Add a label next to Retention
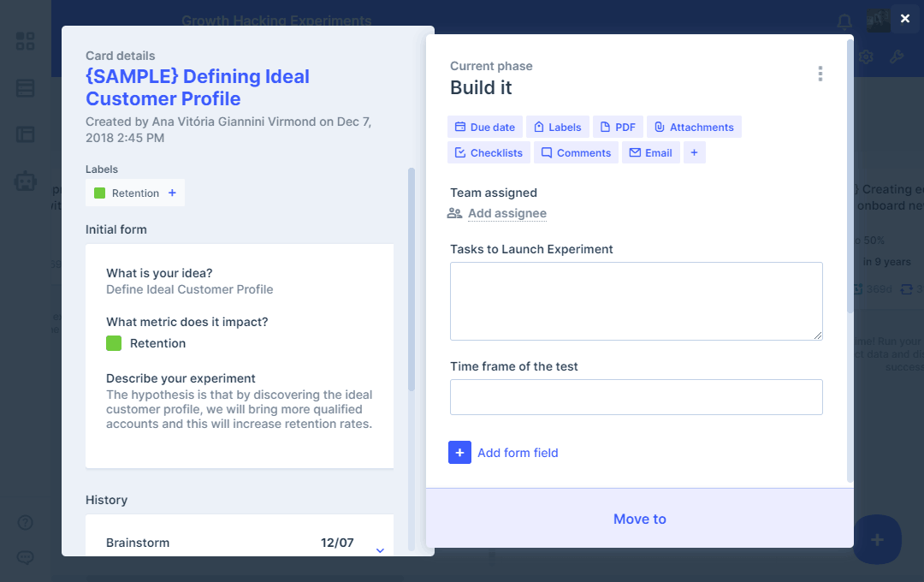Screen dimensions: 924x582 [x=172, y=193]
